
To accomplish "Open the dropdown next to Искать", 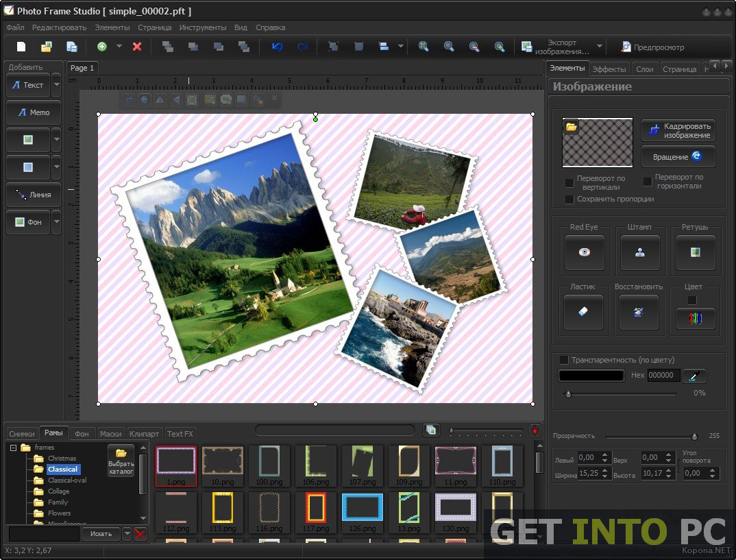I will pyautogui.click(x=127, y=534).
